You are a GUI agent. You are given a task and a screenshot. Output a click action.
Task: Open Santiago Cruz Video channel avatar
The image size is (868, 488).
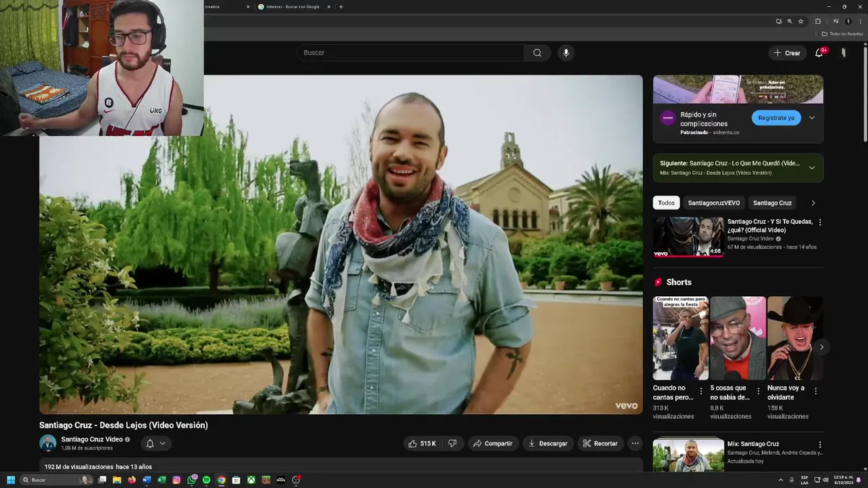click(47, 443)
